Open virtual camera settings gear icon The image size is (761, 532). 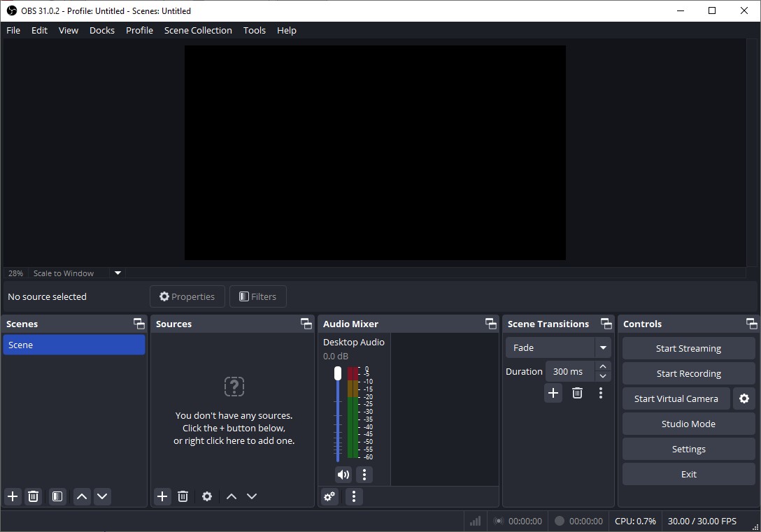[744, 398]
